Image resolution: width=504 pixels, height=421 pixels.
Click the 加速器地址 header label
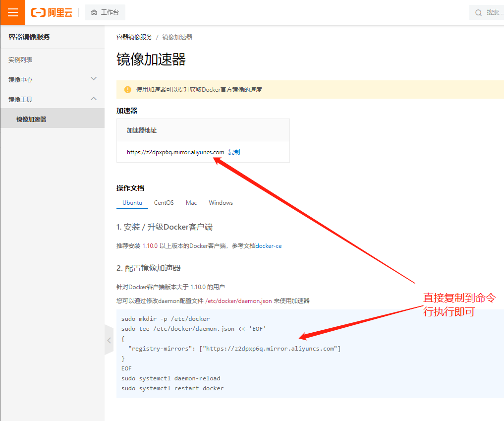click(x=141, y=130)
